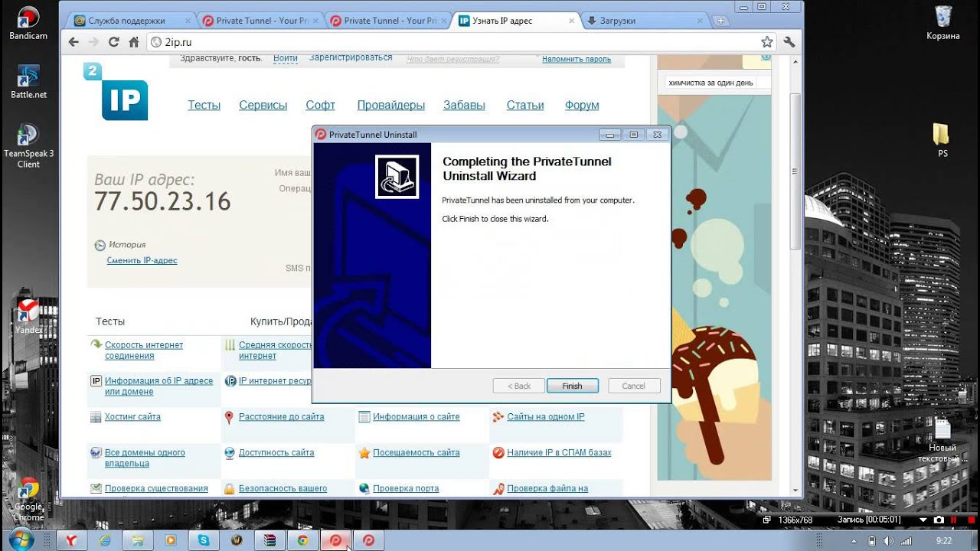Open the Провайдеры menu on 2ip
This screenshot has height=551, width=980.
pyautogui.click(x=391, y=106)
